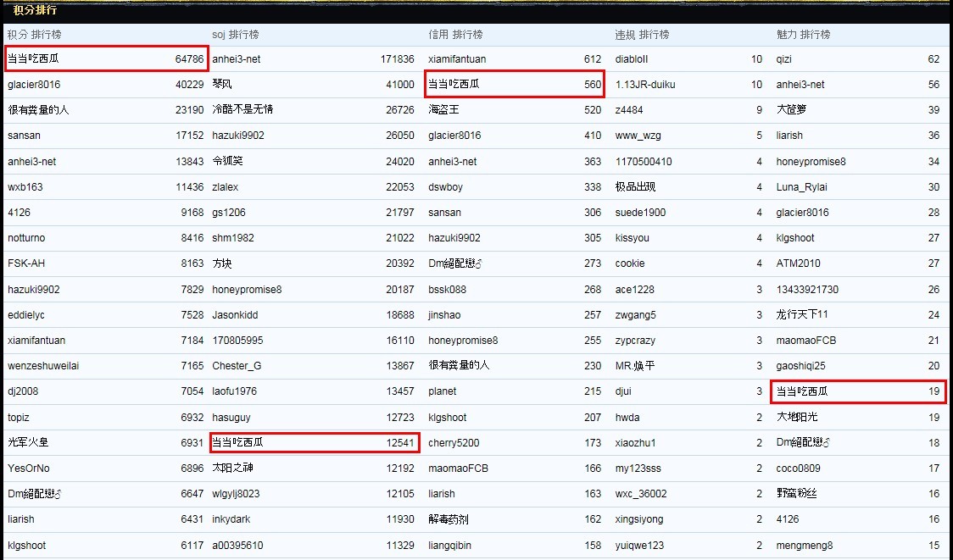Select user Chester_G entry
The width and height of the screenshot is (953, 560).
tap(237, 366)
